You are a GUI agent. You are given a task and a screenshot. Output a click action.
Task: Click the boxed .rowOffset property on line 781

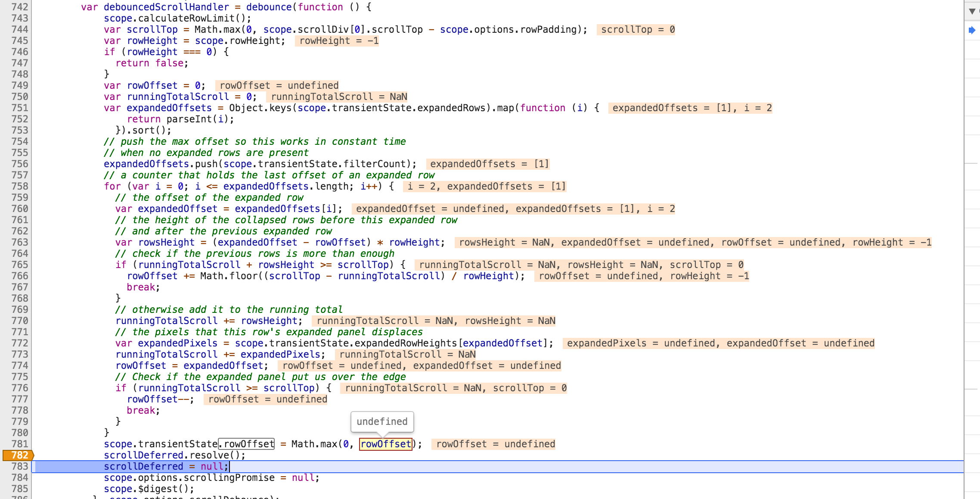click(247, 444)
